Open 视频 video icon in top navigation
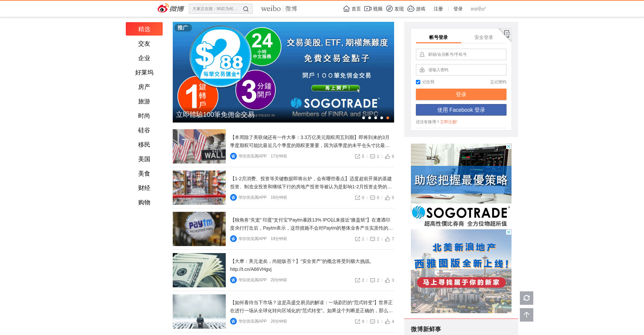644x335 pixels. [368, 9]
